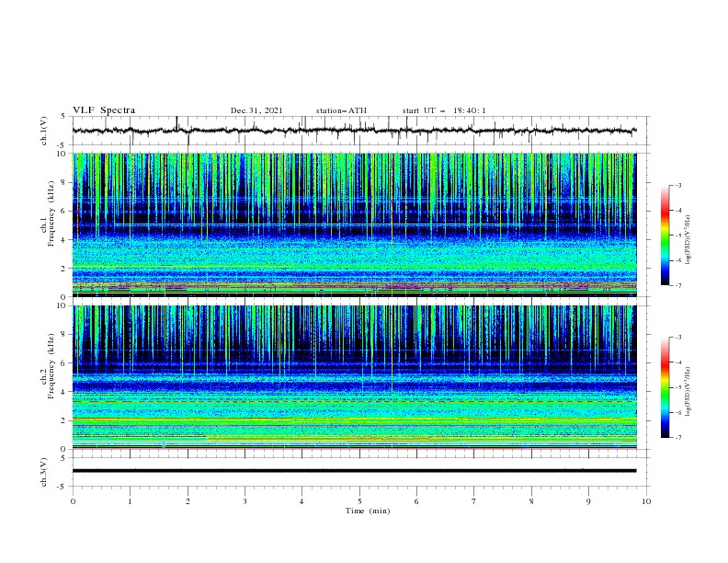Click the ch.2 spectrogram plot
This screenshot has width=728, height=563.
[355, 377]
